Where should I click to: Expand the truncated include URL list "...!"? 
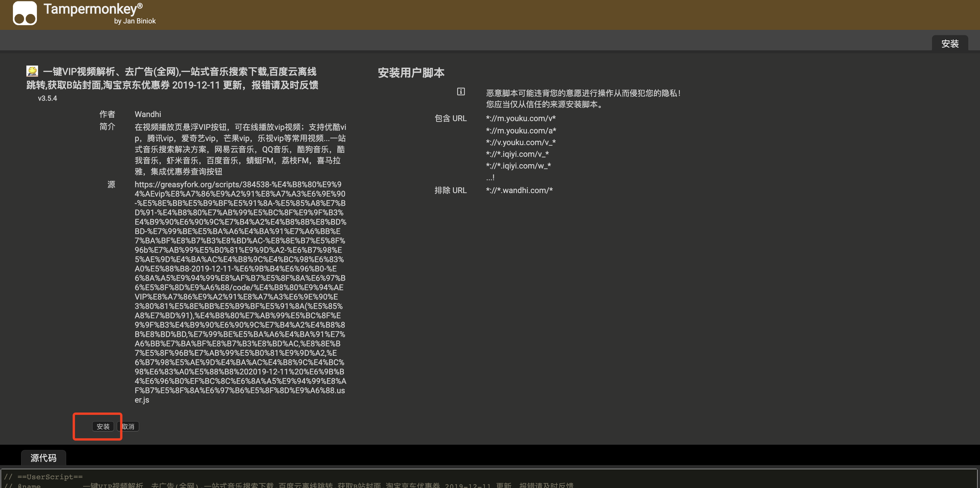tap(490, 177)
